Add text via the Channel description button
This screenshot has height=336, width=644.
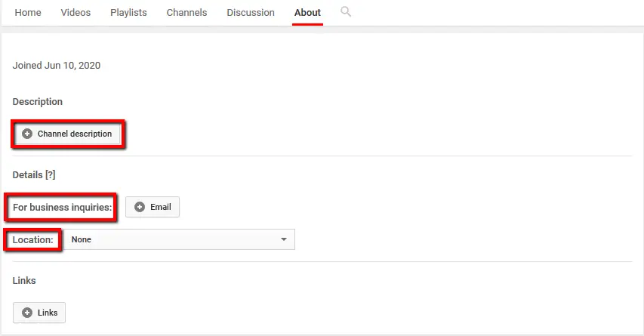74,134
